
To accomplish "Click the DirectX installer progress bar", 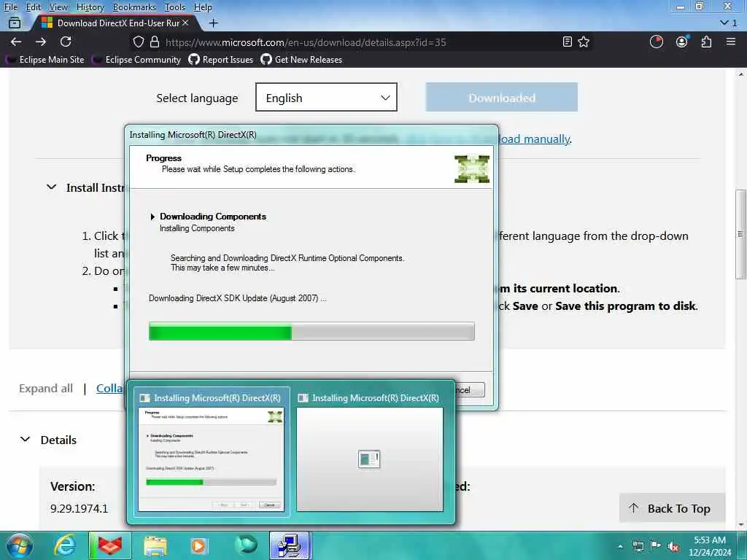I will pyautogui.click(x=311, y=331).
